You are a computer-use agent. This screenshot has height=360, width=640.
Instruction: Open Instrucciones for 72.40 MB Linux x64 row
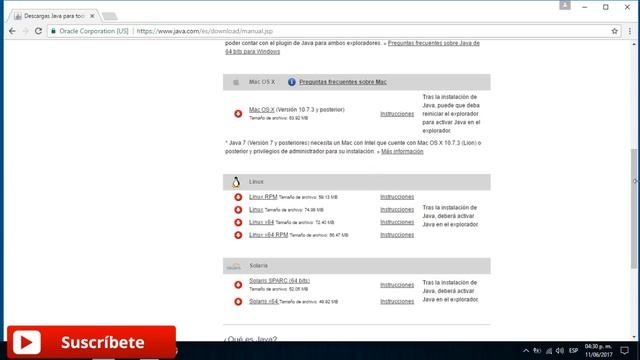tap(397, 222)
